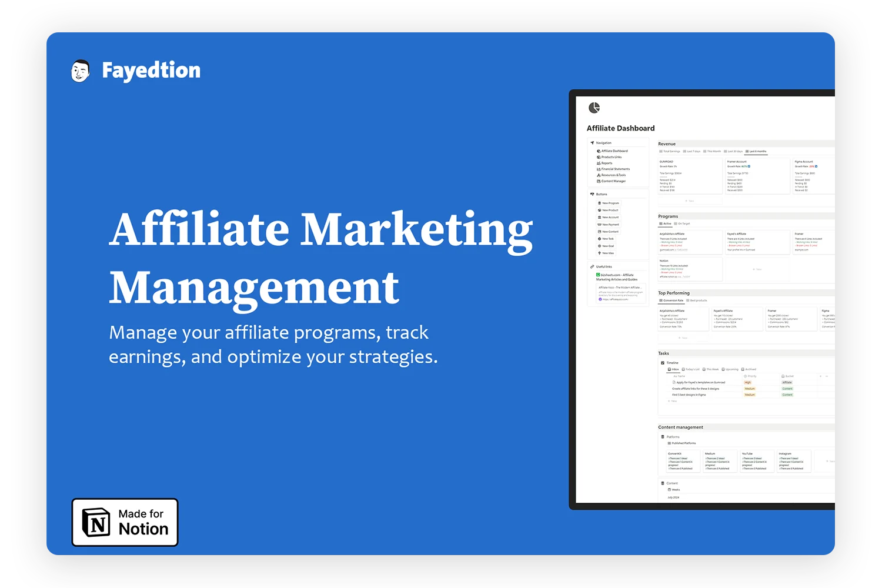The image size is (882, 588).
Task: Click the High priority tag
Action: tap(748, 382)
